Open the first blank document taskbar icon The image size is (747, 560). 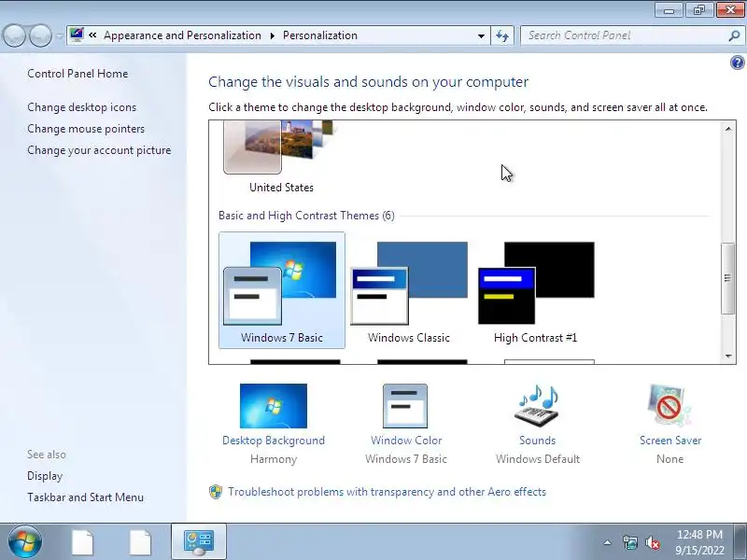(83, 542)
